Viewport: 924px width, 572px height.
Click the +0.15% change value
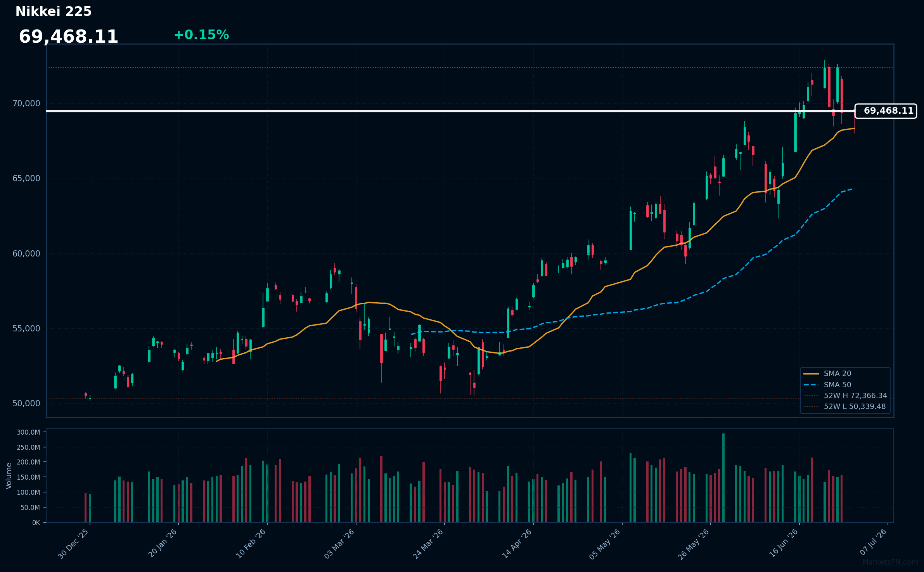[x=201, y=35]
